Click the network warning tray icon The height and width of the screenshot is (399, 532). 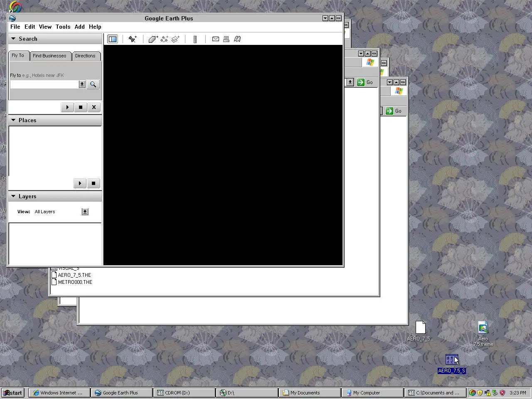pos(488,393)
